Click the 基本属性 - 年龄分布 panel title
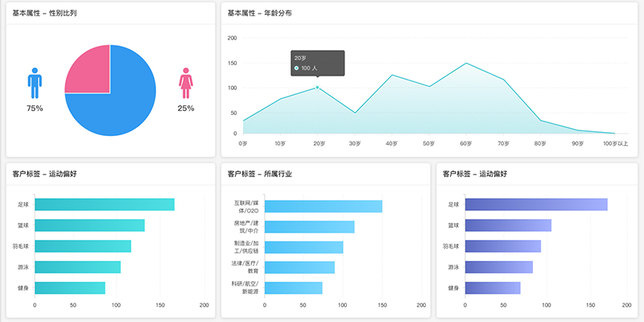 point(259,13)
